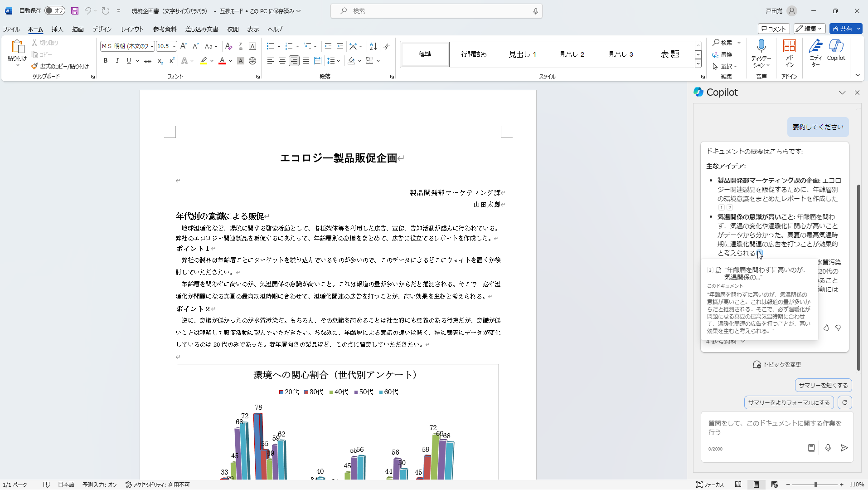Click the search box in title bar
This screenshot has height=490, width=868.
[436, 11]
